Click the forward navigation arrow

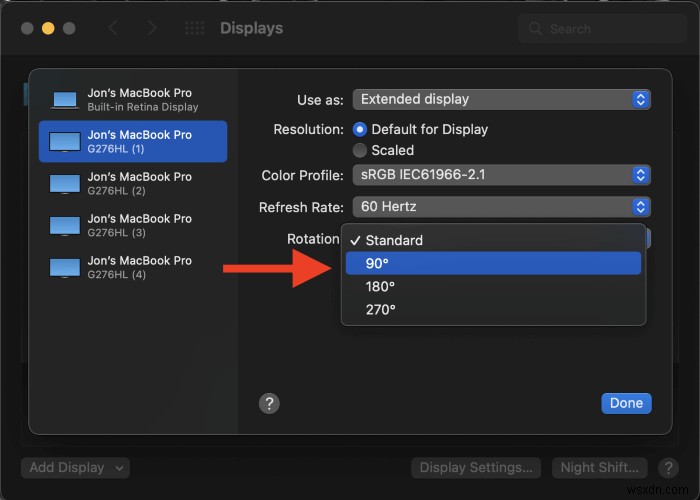152,29
